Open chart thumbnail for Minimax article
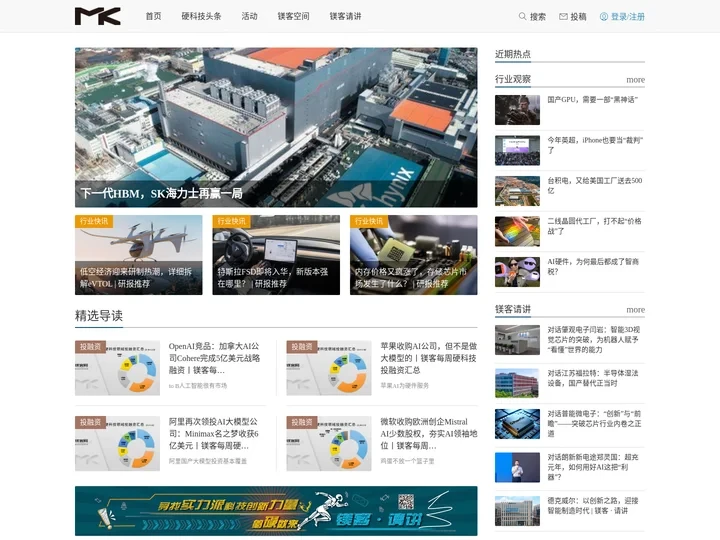The height and width of the screenshot is (540, 720). [117, 444]
